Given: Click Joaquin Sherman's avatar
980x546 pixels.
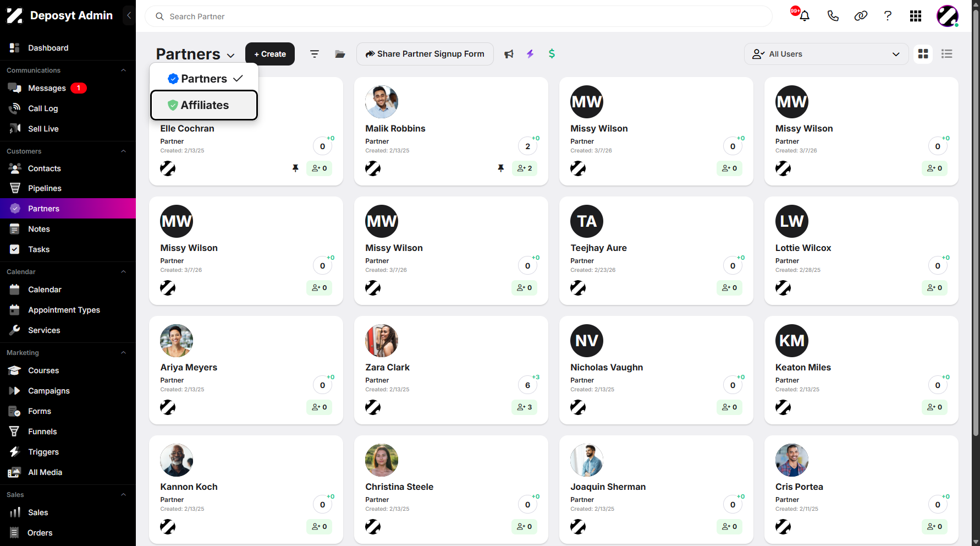Looking at the screenshot, I should [587, 460].
